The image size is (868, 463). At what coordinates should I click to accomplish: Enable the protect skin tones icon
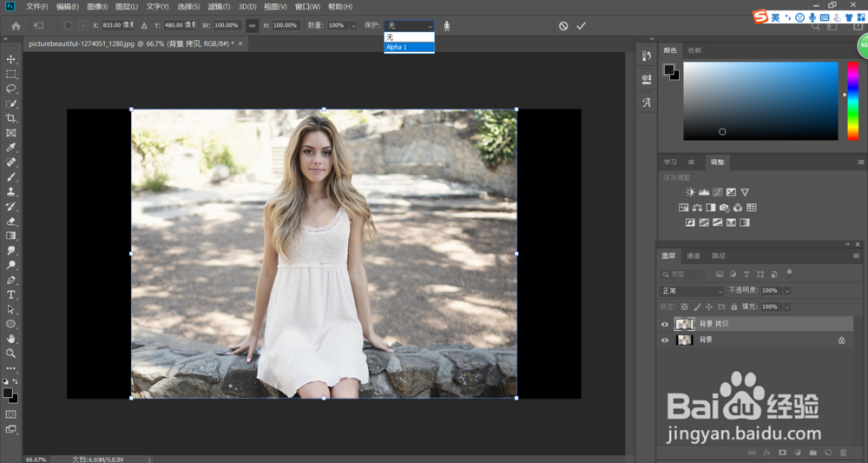(x=447, y=26)
